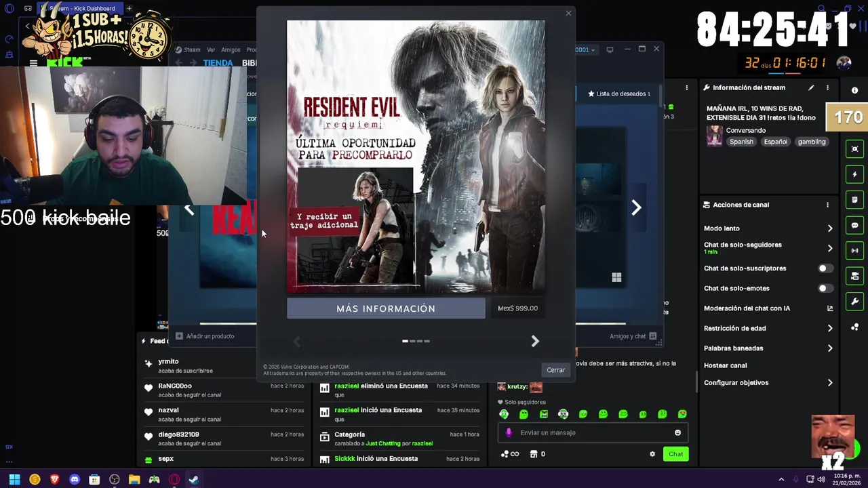This screenshot has width=868, height=488.
Task: Click the info icon in Kick sidebar
Action: tap(854, 90)
